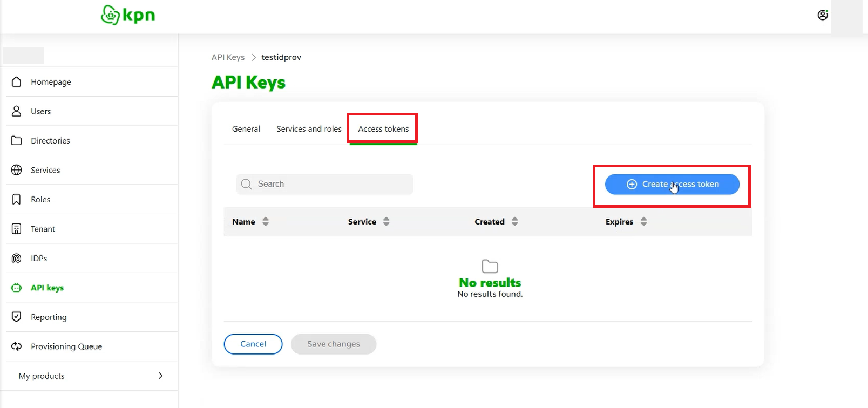868x408 pixels.
Task: Click the KPN logo
Action: (x=128, y=15)
